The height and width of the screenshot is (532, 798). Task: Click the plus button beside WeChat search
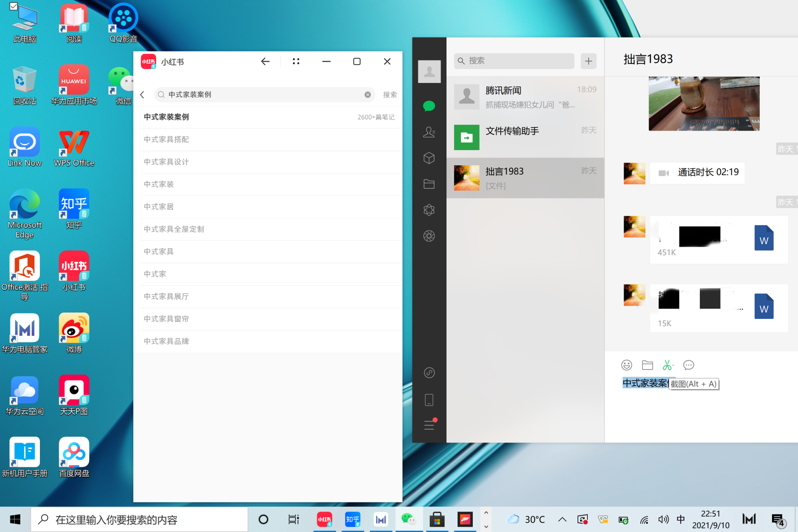tap(589, 61)
